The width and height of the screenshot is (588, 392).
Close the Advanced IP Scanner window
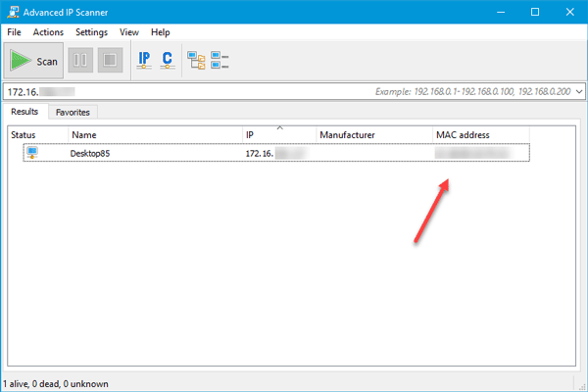tap(570, 12)
